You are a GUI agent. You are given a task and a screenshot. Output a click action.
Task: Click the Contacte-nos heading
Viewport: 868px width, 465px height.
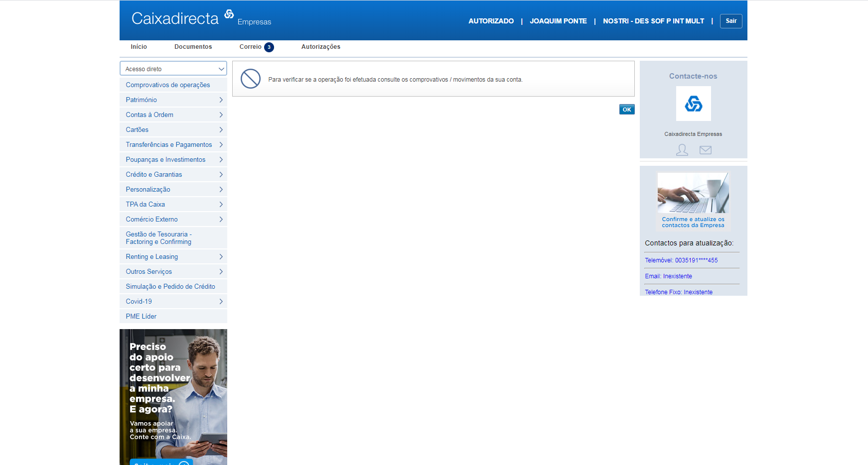point(693,76)
